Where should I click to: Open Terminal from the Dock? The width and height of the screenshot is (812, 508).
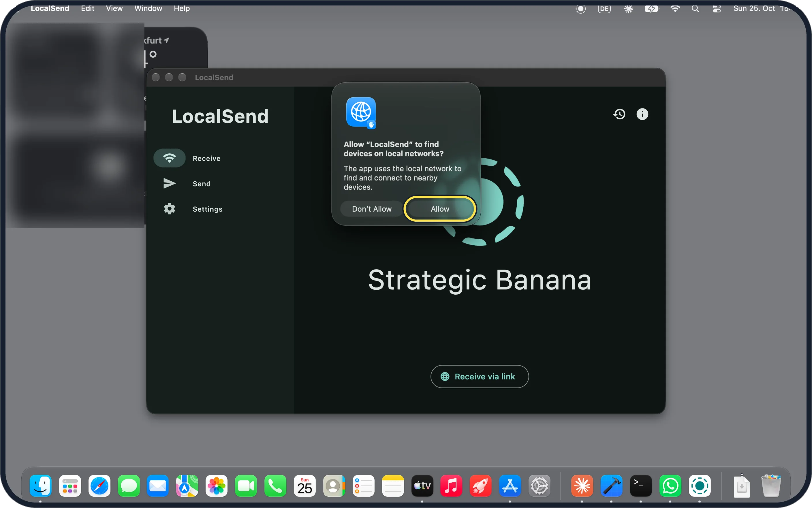click(641, 486)
